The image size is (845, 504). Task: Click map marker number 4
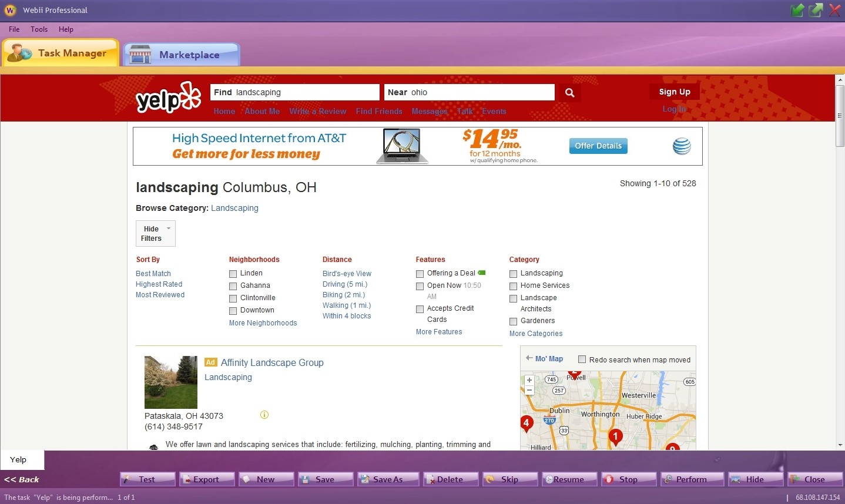[x=526, y=423]
